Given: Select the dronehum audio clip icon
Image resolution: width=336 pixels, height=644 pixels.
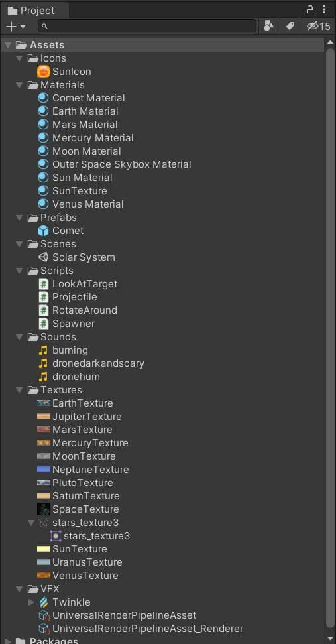Looking at the screenshot, I should coord(43,377).
